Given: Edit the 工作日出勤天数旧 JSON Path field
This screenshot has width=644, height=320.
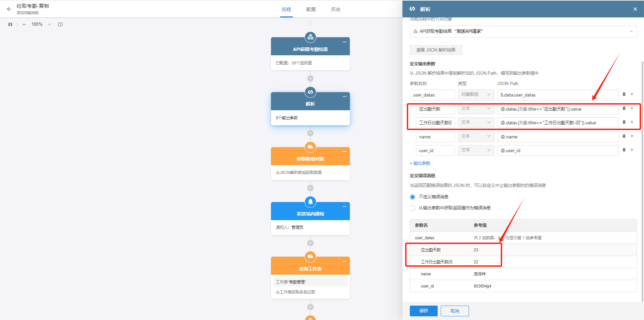Looking at the screenshot, I should click(x=558, y=123).
